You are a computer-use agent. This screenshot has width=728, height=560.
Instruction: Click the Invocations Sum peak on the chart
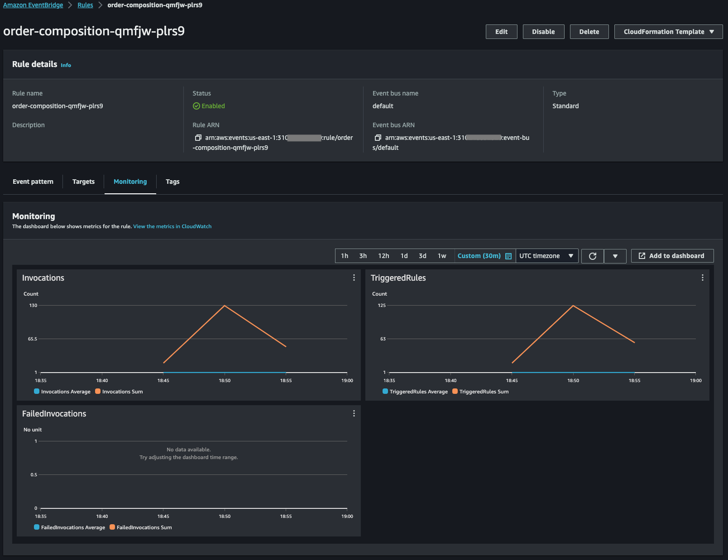pos(225,306)
